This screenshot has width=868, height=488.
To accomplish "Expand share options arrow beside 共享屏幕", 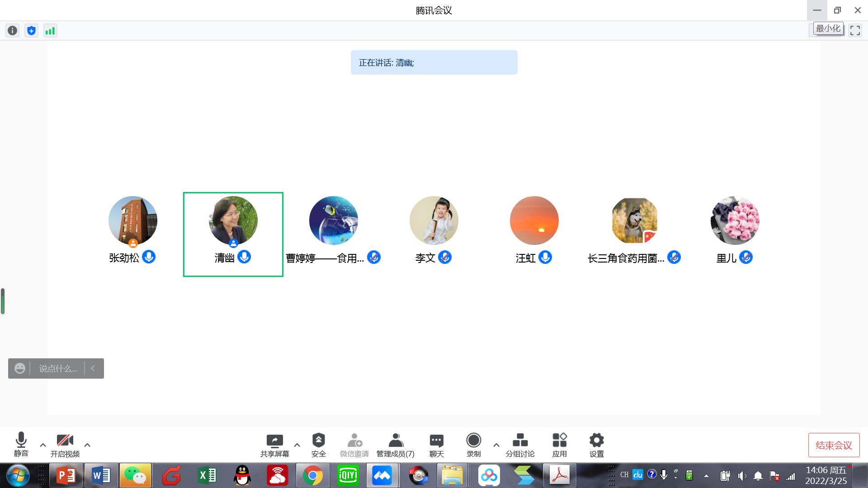I will click(x=297, y=445).
